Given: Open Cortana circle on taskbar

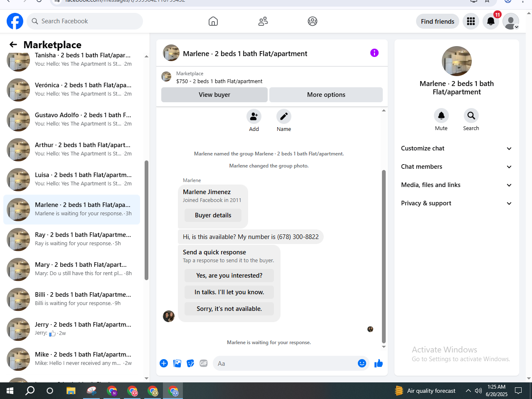Looking at the screenshot, I should click(50, 391).
